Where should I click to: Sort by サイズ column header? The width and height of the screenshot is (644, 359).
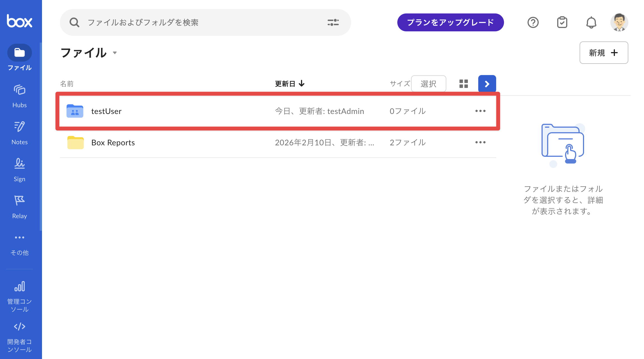[x=400, y=84]
